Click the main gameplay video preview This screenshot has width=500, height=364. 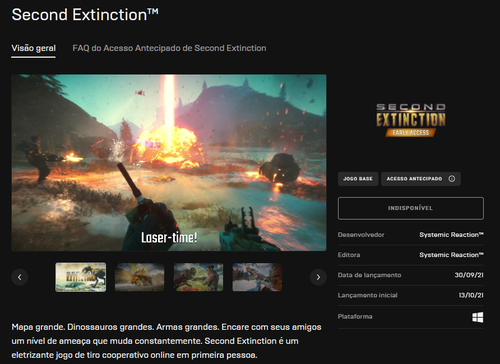click(169, 163)
